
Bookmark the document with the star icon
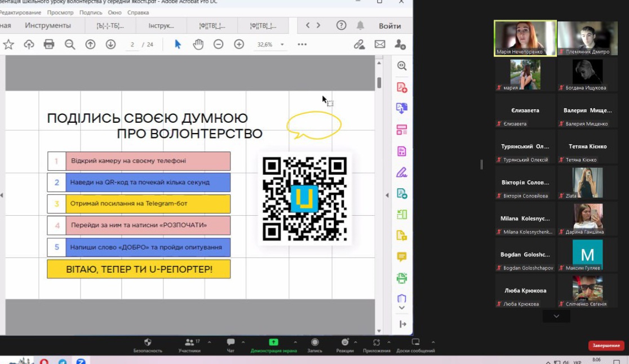8,45
